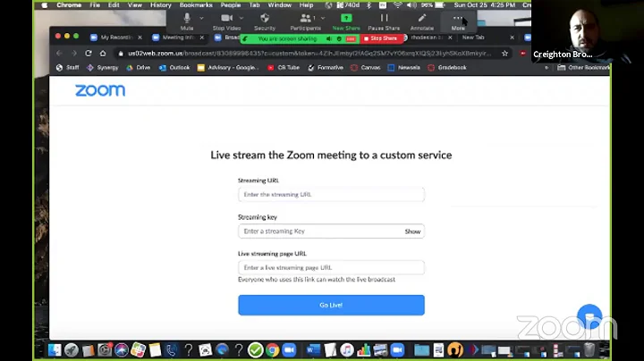Open the People menu
Image resolution: width=644 pixels, height=361 pixels.
231,5
